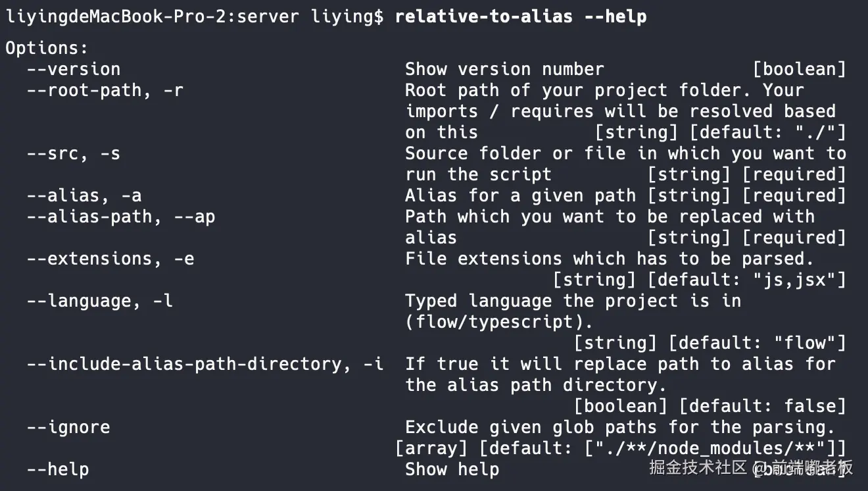Click the --extensions, -e option
This screenshot has width=868, height=491.
[110, 259]
